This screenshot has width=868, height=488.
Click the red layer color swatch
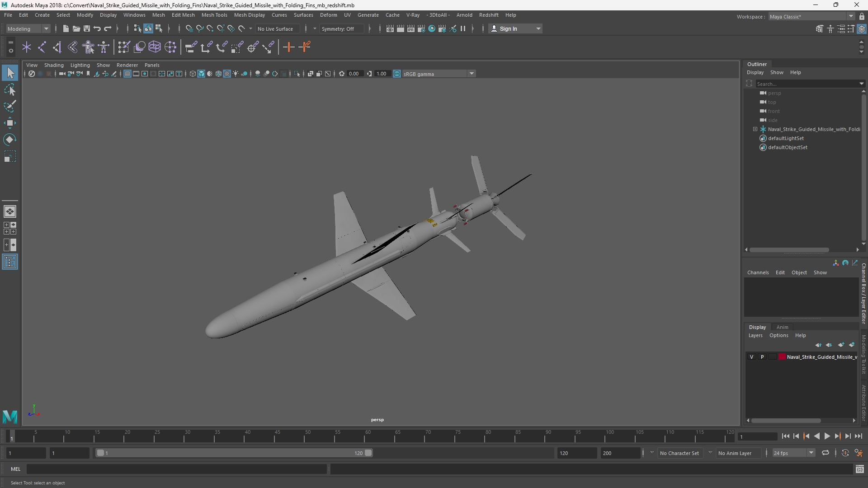pyautogui.click(x=782, y=357)
